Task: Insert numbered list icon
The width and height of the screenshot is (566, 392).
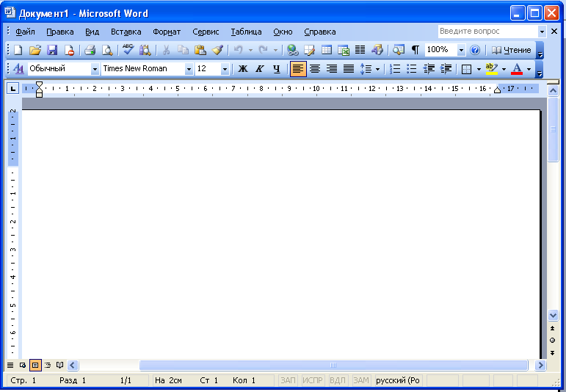Action: [395, 68]
